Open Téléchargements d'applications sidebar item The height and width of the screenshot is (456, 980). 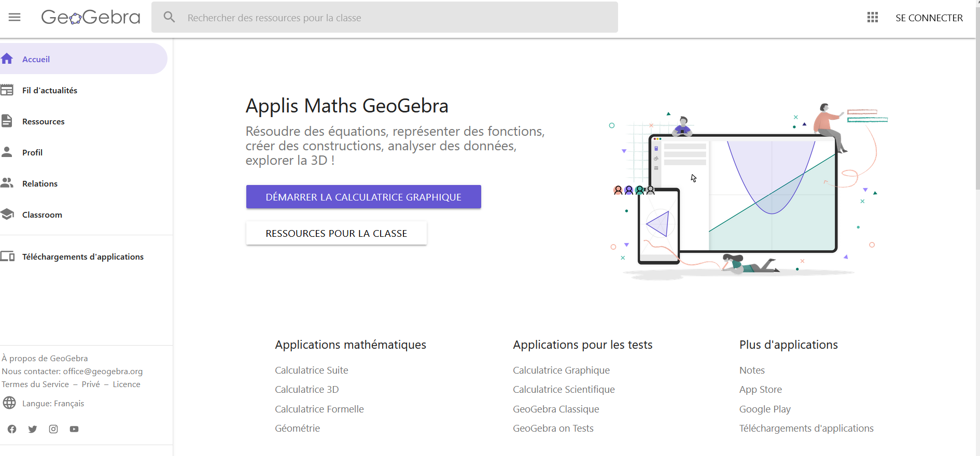(x=83, y=256)
